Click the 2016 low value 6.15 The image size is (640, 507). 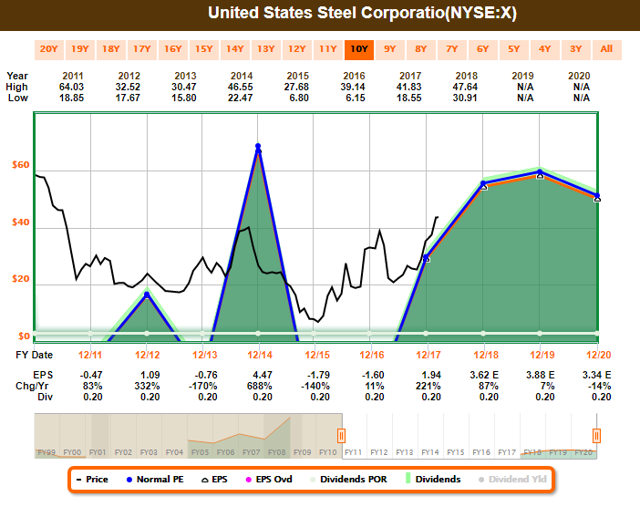click(x=355, y=98)
